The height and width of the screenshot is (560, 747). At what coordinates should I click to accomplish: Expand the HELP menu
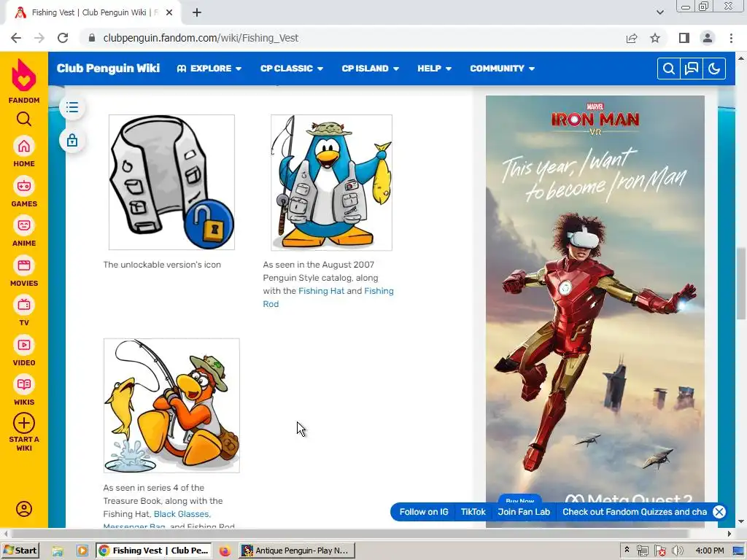(434, 69)
